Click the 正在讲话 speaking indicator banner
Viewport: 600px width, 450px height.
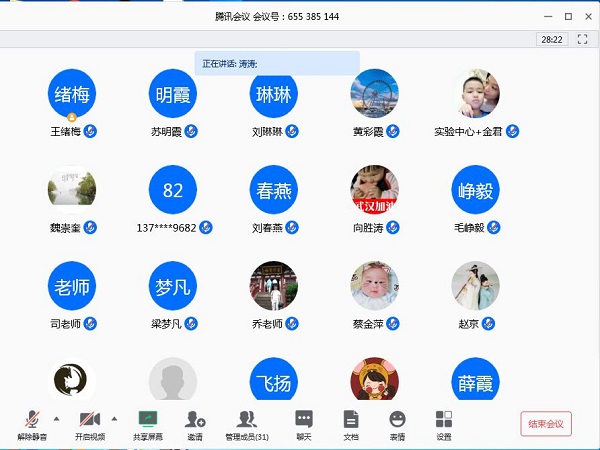276,63
